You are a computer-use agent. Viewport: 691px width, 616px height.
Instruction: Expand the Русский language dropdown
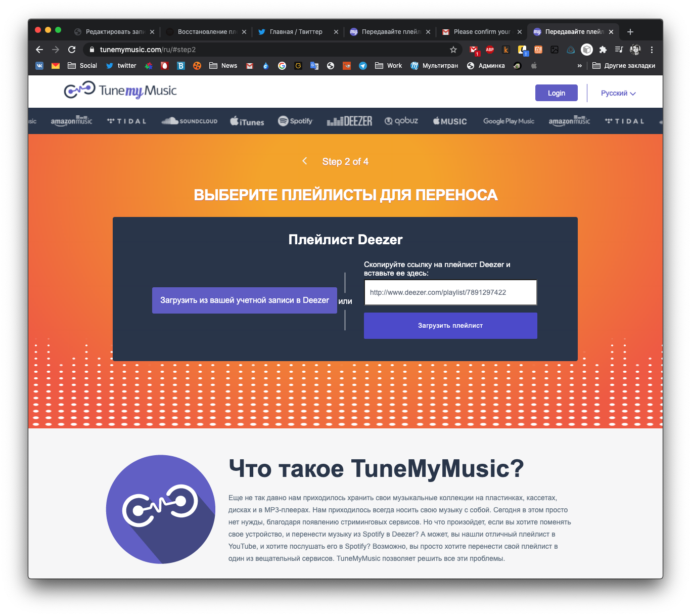618,93
